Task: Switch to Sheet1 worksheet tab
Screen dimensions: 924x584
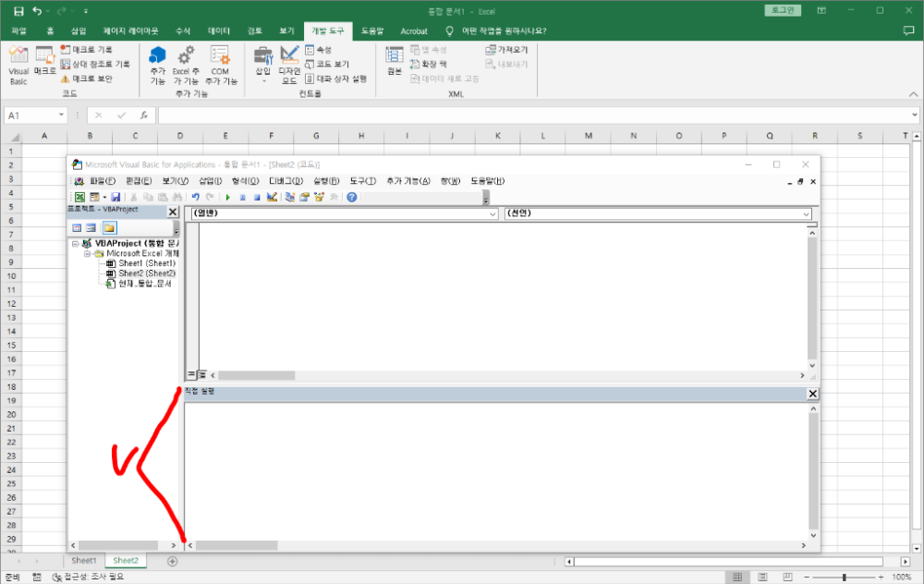Action: point(84,560)
